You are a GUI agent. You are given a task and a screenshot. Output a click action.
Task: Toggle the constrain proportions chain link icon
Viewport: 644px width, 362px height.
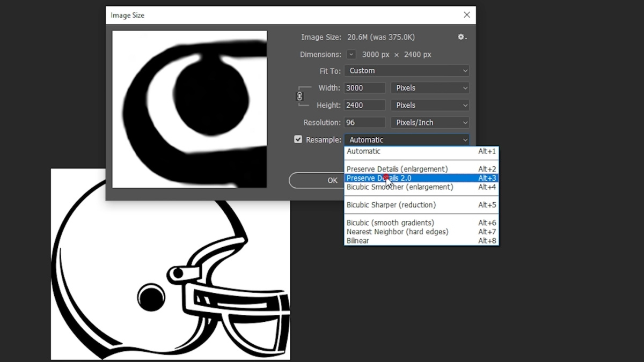click(299, 97)
